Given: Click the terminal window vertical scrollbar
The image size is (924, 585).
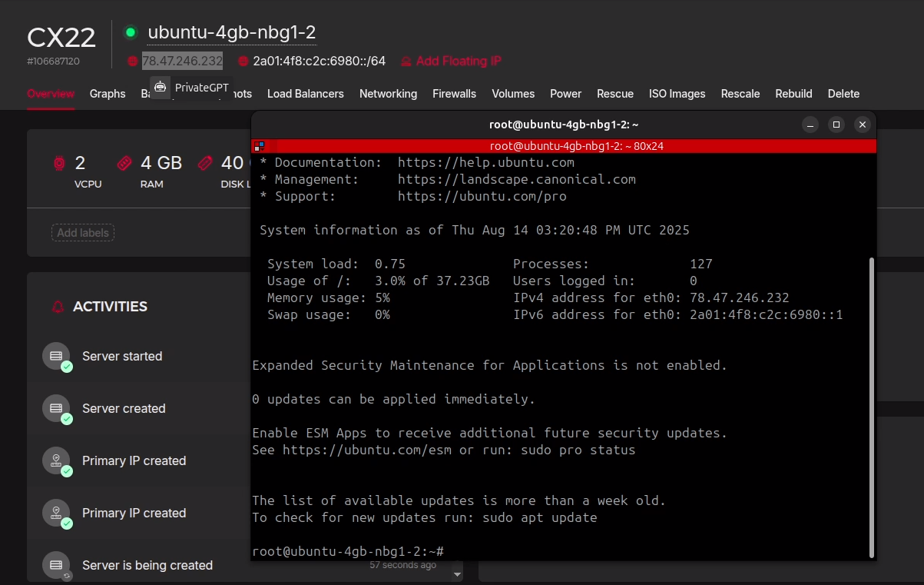Looking at the screenshot, I should (x=871, y=407).
